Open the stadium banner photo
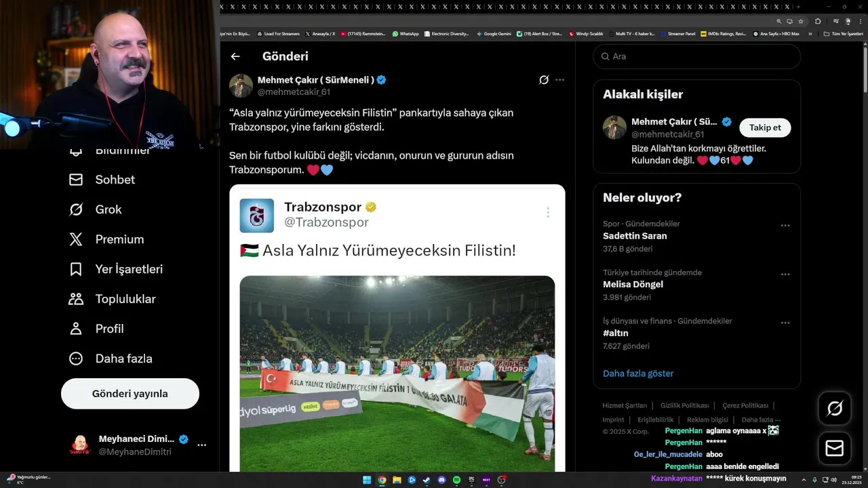Viewport: 868px width, 488px height. (x=397, y=373)
